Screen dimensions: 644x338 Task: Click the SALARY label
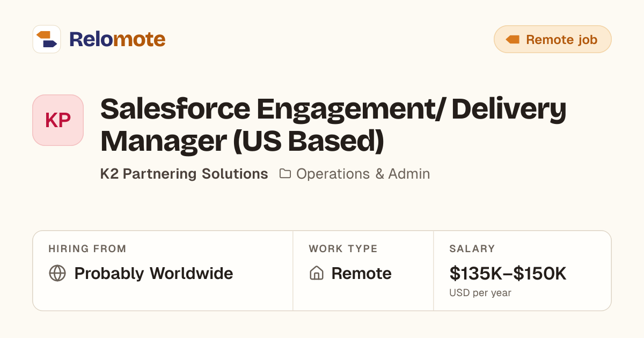point(472,249)
